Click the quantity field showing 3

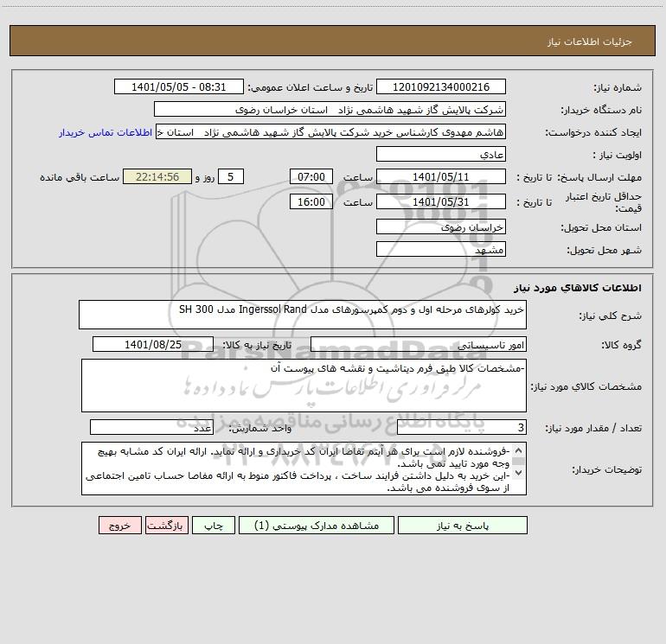click(x=462, y=427)
